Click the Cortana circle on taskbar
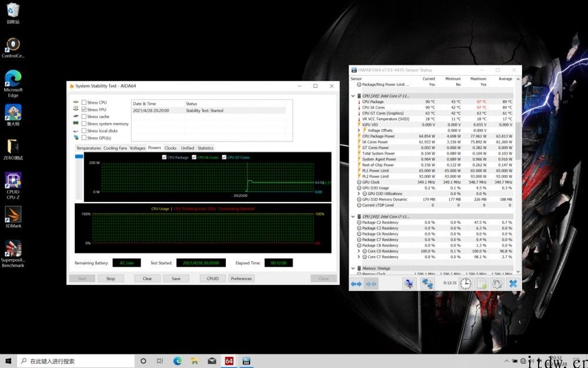 [x=143, y=361]
